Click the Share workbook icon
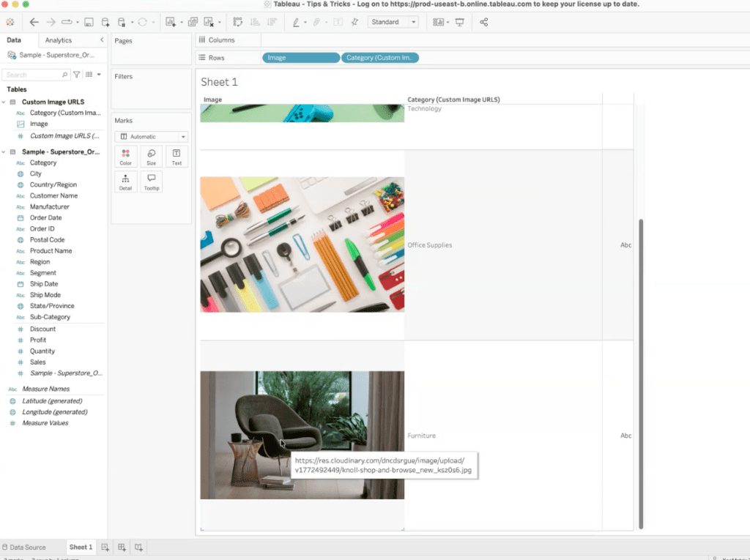750x560 pixels. point(484,22)
